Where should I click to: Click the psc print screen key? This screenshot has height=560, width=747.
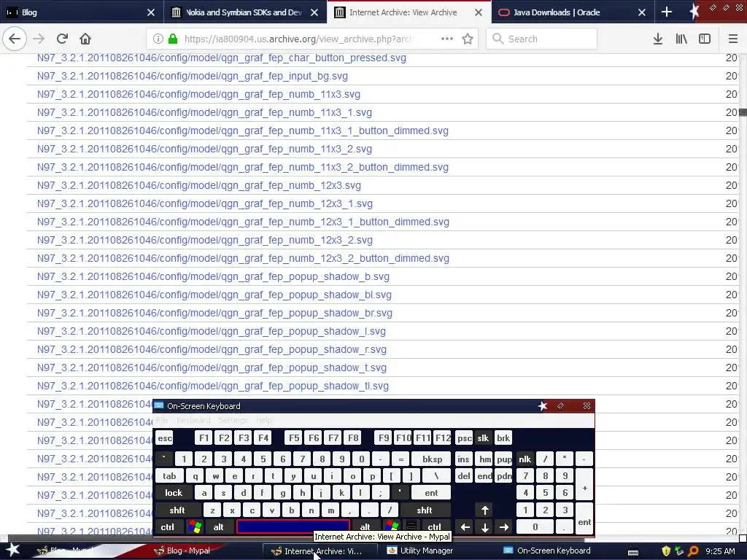coord(465,438)
